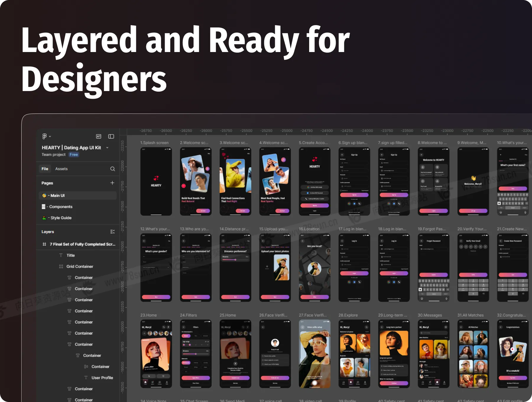The height and width of the screenshot is (402, 532).
Task: Expand the HEARTY file name dropdown chevron
Action: 107,147
